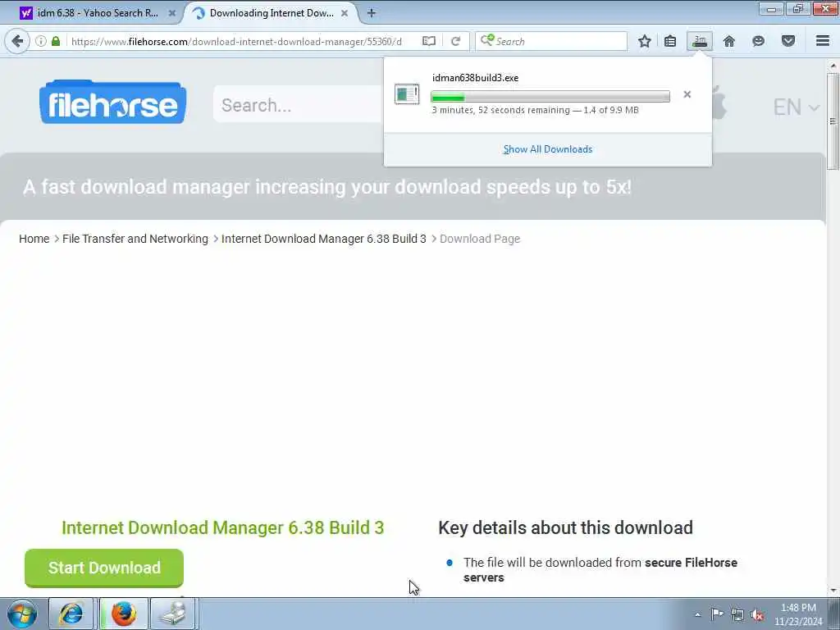840x630 pixels.
Task: Go back using the browser back arrow
Action: click(17, 41)
